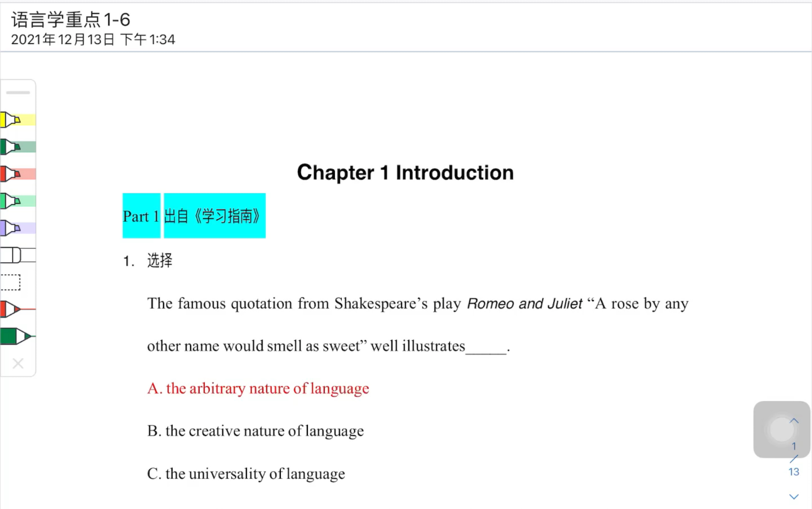Select the yellow highlighter tool
Viewport: 812px width, 509px height.
18,120
